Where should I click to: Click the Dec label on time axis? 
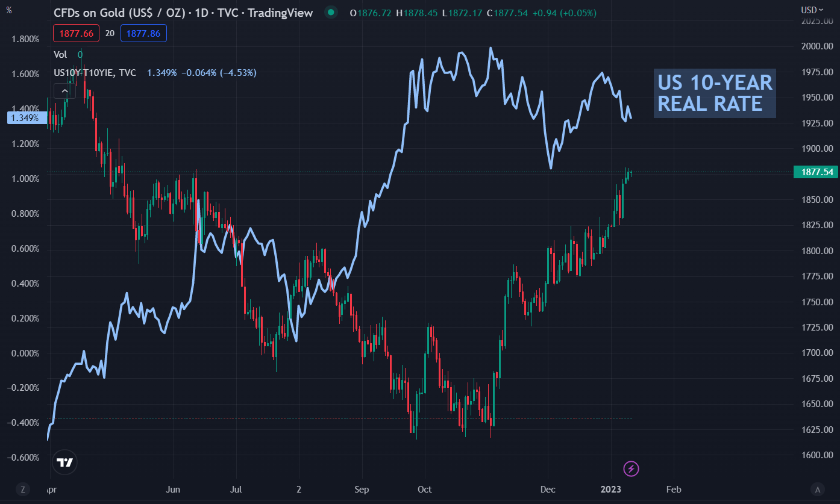tap(548, 490)
